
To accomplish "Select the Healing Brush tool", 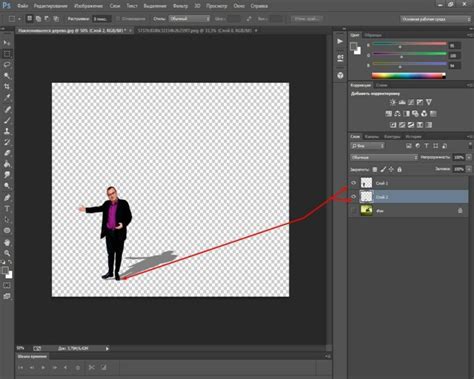I will (7, 109).
